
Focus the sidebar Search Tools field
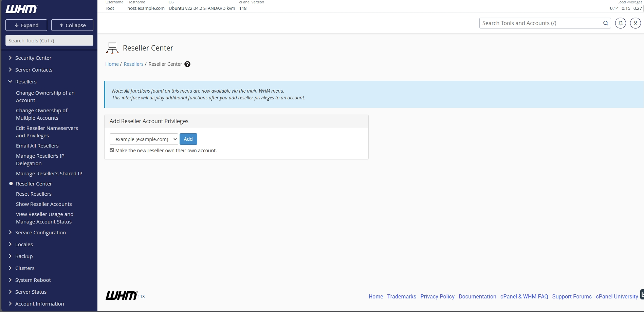coord(49,40)
